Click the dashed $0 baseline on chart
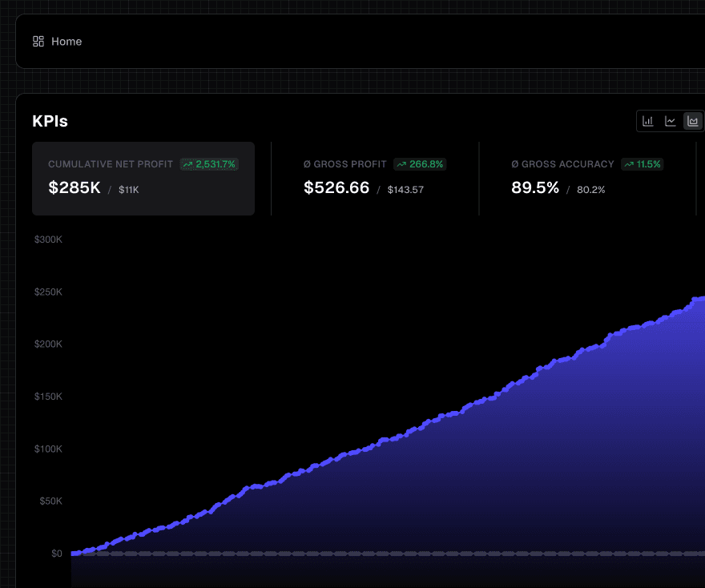Viewport: 705px width, 588px height. 388,554
